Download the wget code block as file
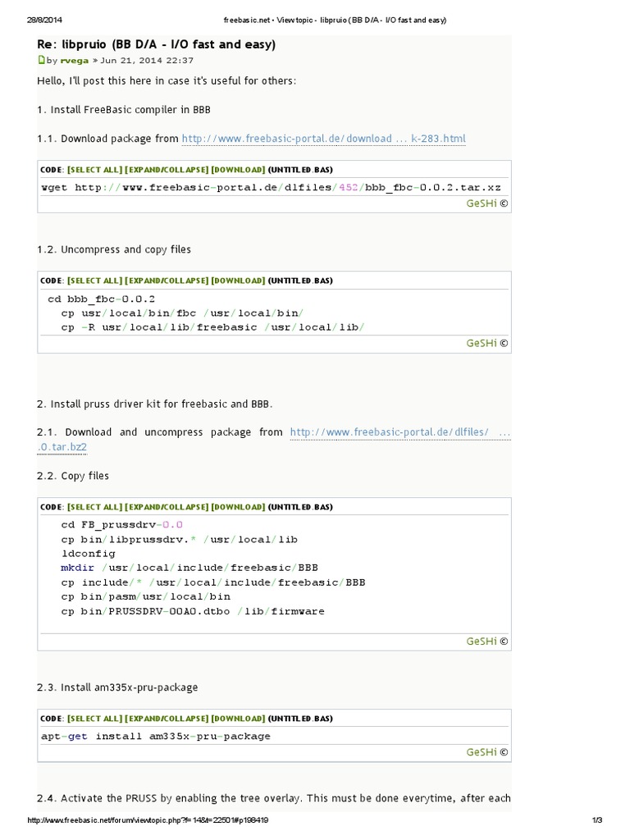 238,170
